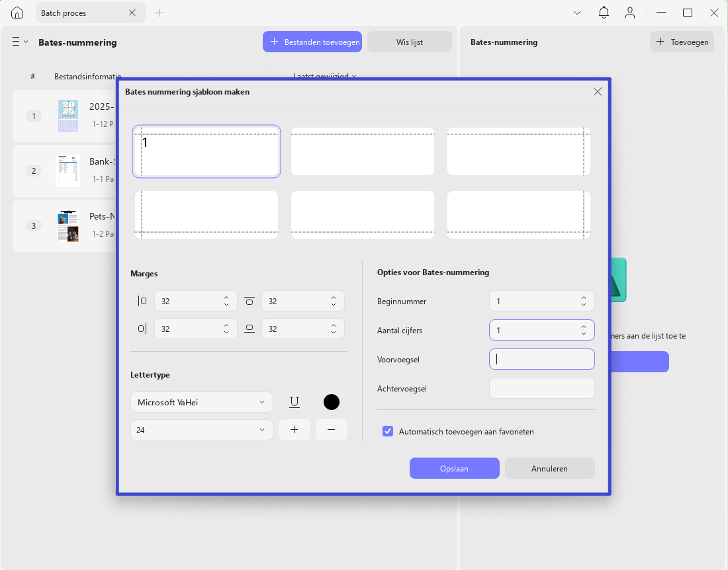This screenshot has height=570, width=728.
Task: Open the notifications bell icon
Action: pos(604,13)
